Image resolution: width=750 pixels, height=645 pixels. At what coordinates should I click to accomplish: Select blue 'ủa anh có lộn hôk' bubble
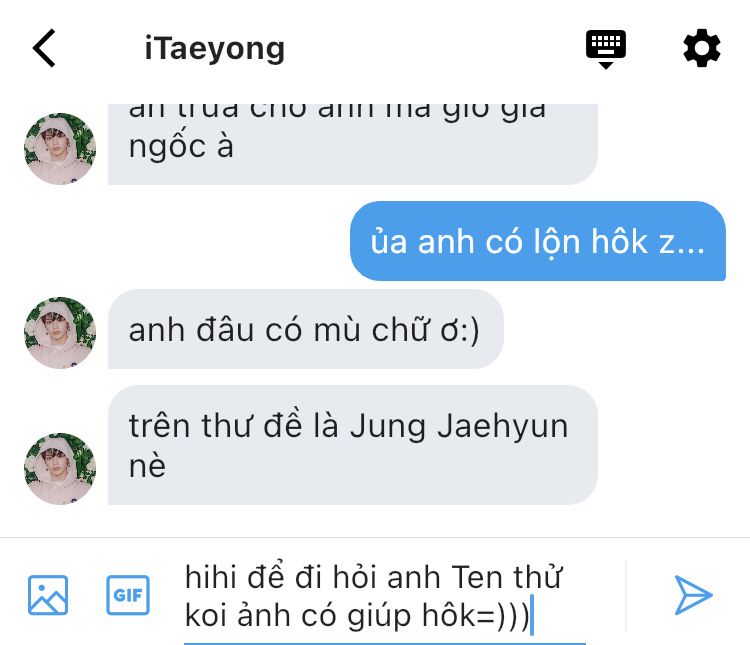tap(538, 241)
